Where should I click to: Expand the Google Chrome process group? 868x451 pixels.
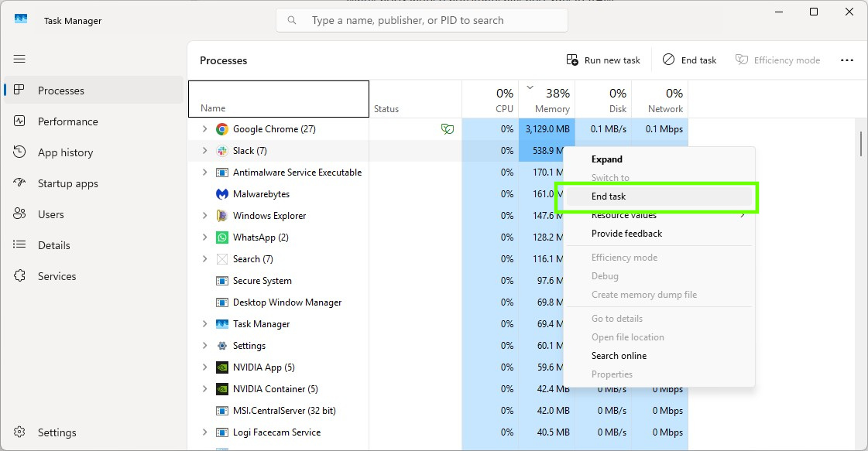204,129
